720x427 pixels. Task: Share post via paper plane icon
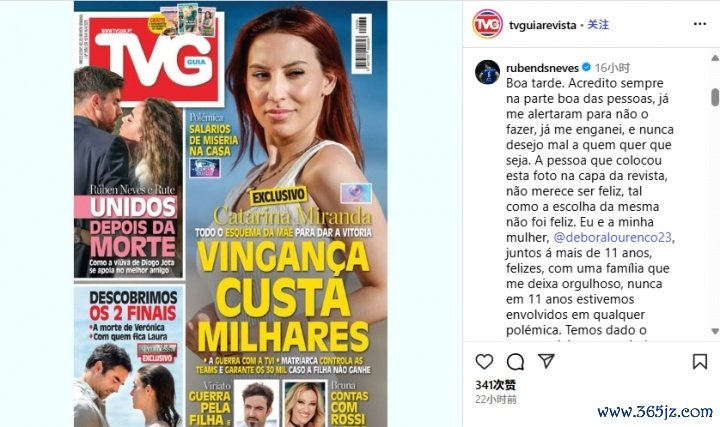click(x=546, y=361)
